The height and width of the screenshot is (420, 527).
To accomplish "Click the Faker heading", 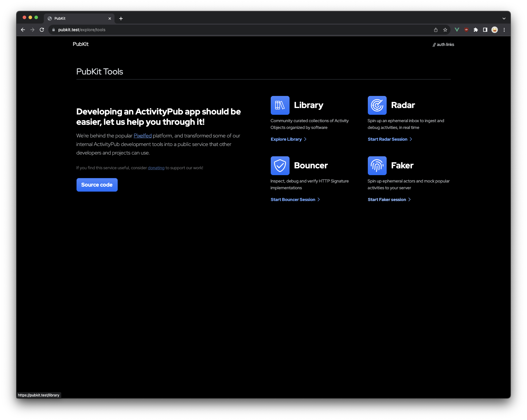I will (402, 165).
